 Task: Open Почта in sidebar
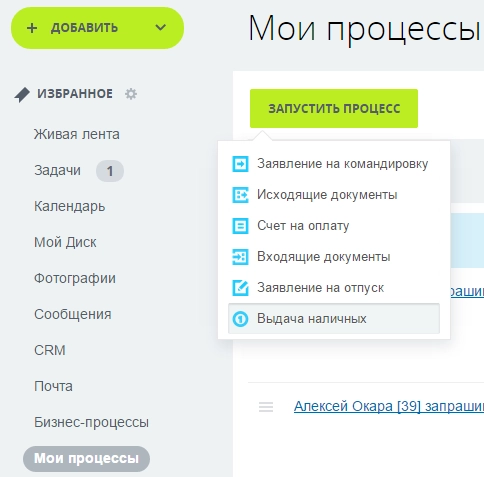53,386
